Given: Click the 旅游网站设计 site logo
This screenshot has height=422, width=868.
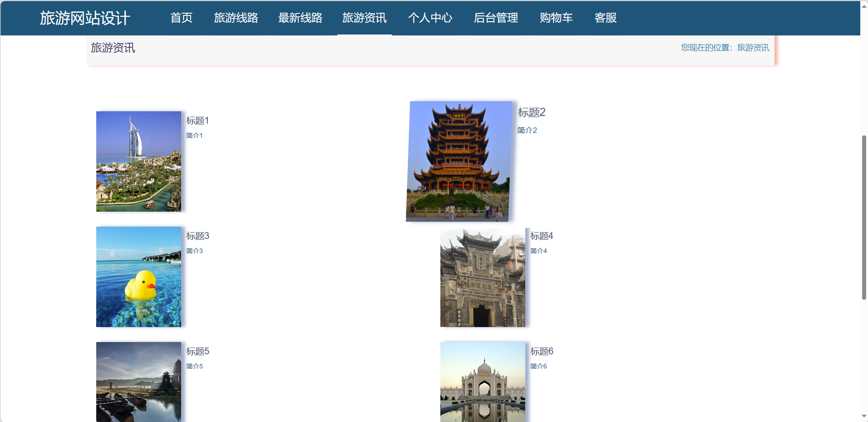Looking at the screenshot, I should (x=84, y=18).
